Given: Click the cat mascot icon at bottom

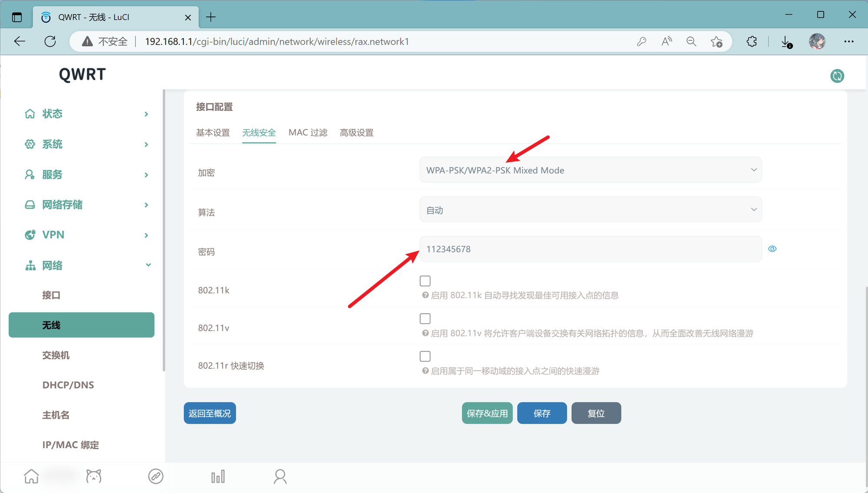Looking at the screenshot, I should coord(93,476).
